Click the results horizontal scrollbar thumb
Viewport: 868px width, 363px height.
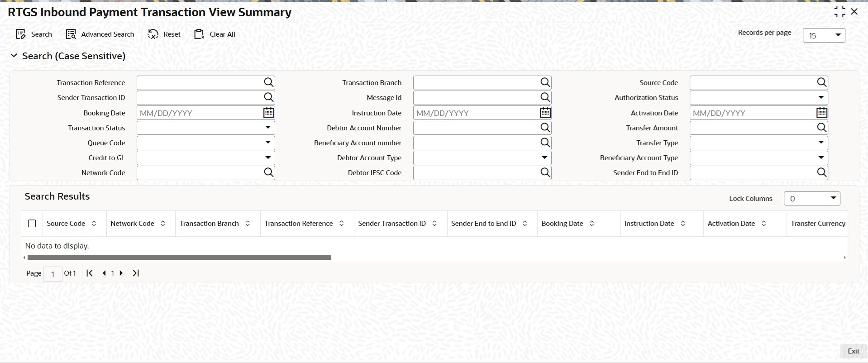coord(179,258)
